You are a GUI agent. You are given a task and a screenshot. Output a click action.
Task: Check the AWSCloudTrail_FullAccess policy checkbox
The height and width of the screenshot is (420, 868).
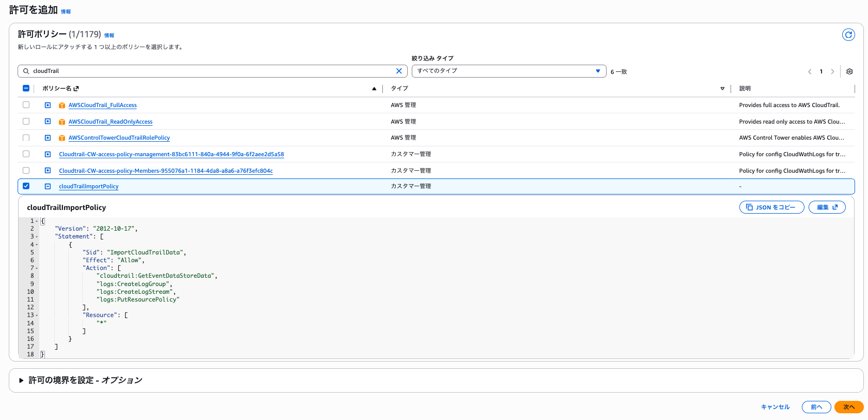tap(26, 105)
